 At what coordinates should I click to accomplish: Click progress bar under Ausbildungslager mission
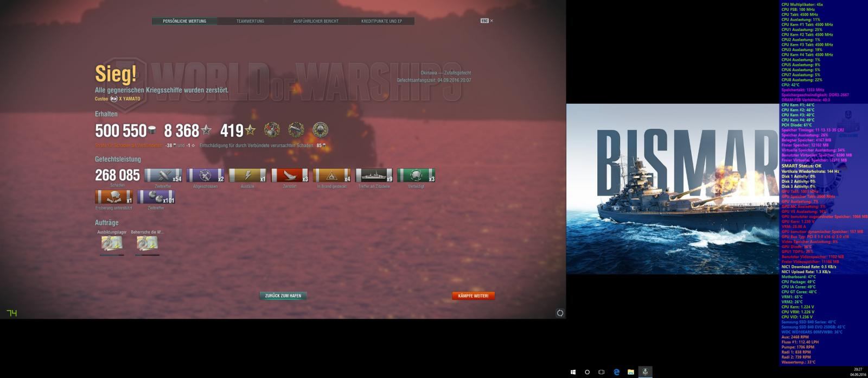(x=112, y=254)
